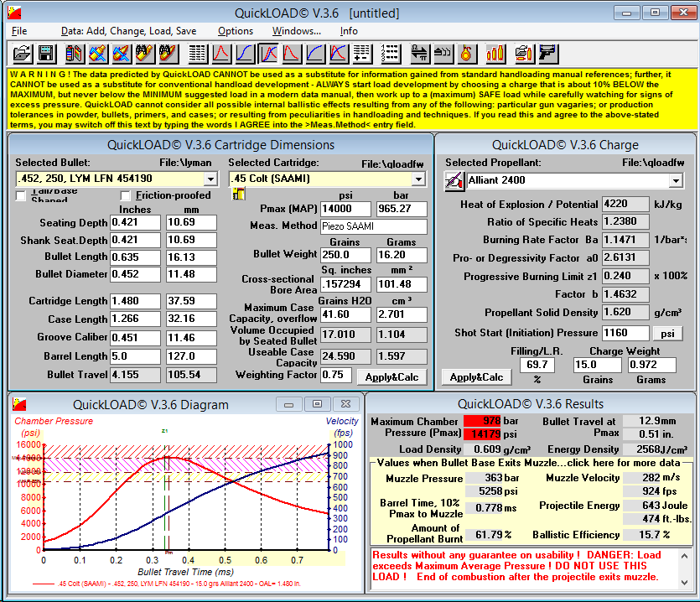The image size is (700, 602).
Task: Click the red 14179 psi Pmax value
Action: [x=483, y=434]
